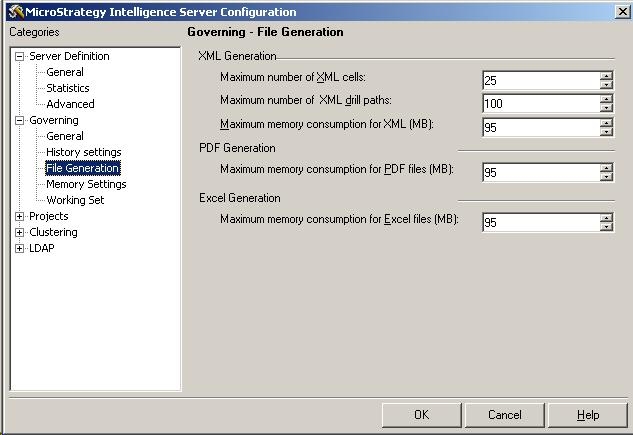This screenshot has width=633, height=435.
Task: Select the Statistics category
Action: coord(67,88)
